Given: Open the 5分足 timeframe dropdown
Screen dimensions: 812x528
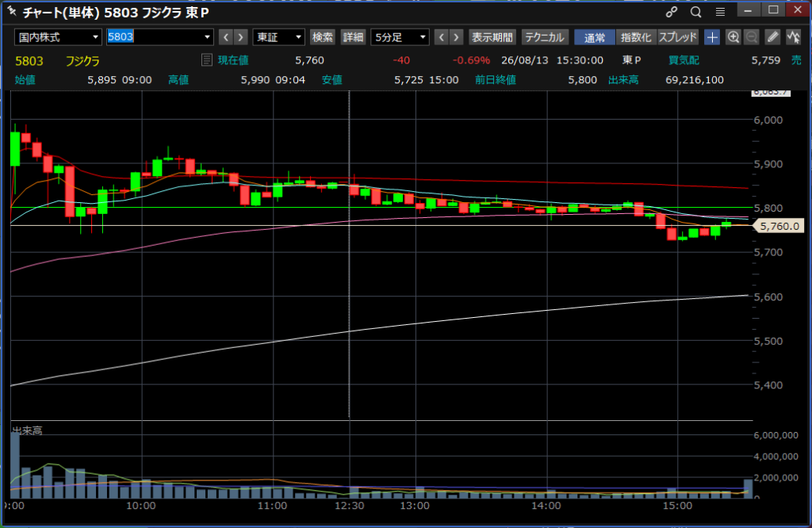Looking at the screenshot, I should click(x=400, y=37).
